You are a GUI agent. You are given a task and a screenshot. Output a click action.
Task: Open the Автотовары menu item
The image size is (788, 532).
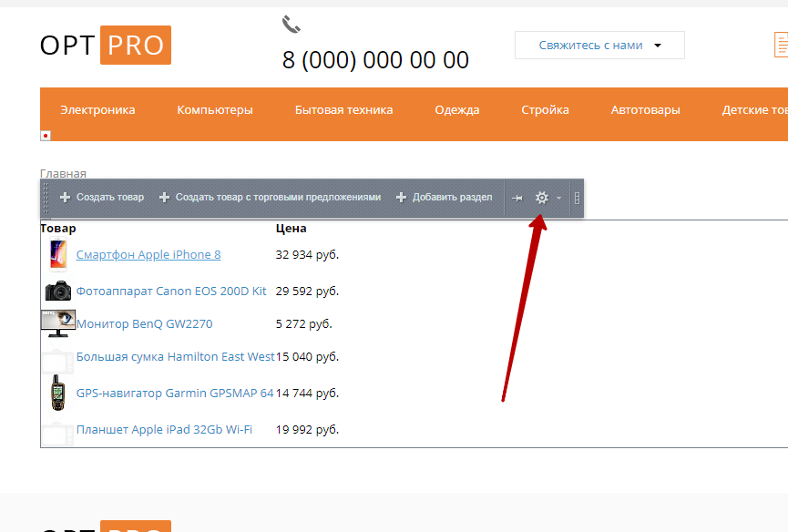click(645, 110)
